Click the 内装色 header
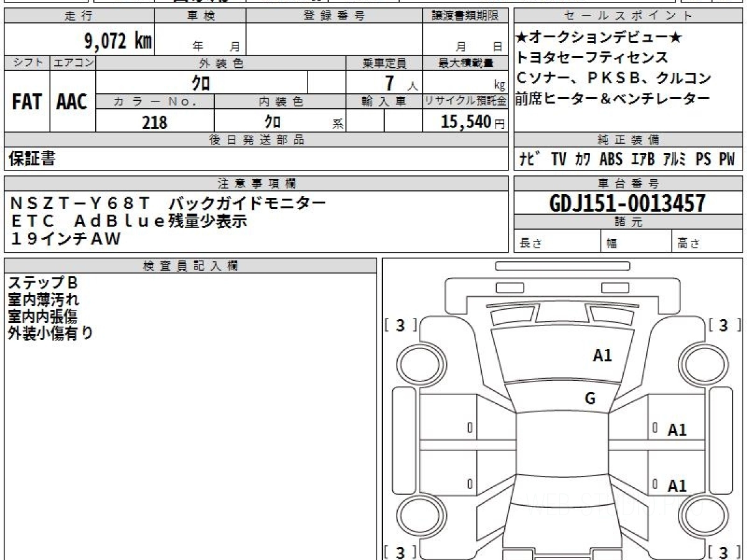Viewport: 747px width, 560px height. (x=280, y=101)
